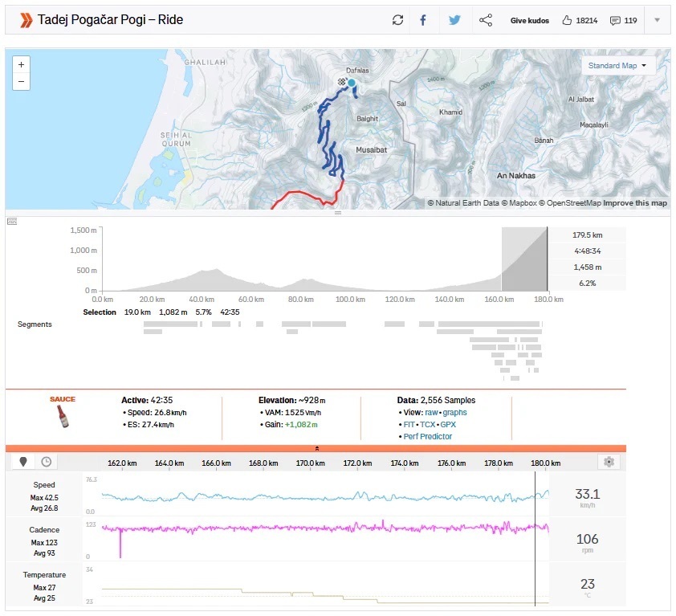676x616 pixels.
Task: Click the Gain +1,082 m value
Action: tap(291, 425)
